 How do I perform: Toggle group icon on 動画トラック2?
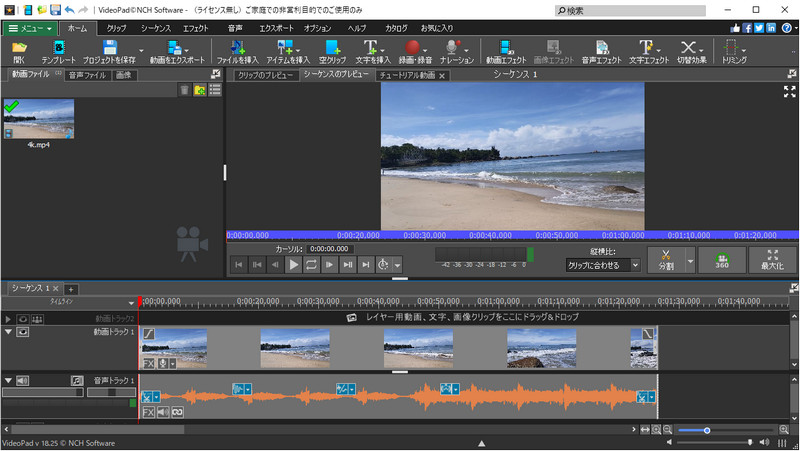pos(37,319)
